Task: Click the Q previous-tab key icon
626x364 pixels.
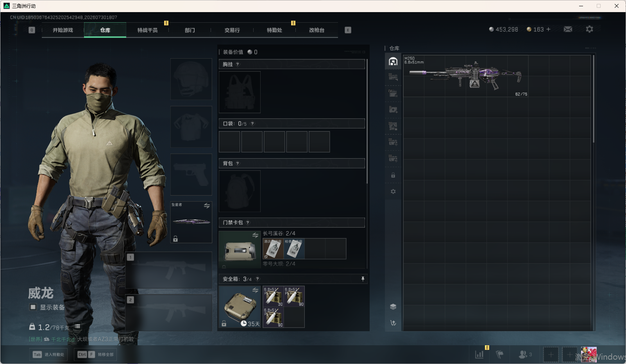Action: [32, 30]
